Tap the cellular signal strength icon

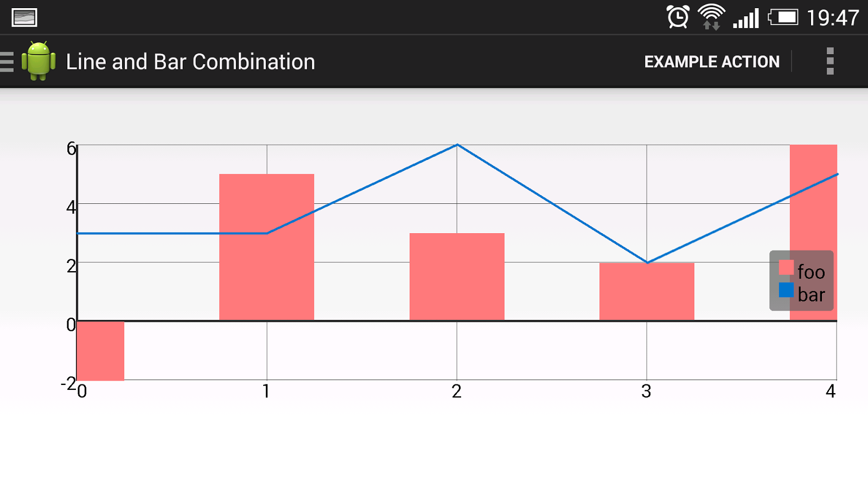click(x=746, y=18)
